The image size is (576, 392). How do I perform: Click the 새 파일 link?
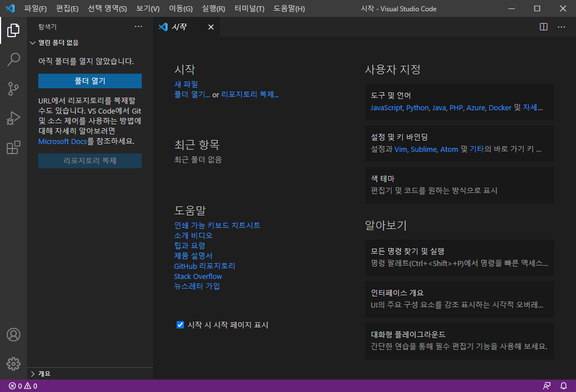coord(186,84)
